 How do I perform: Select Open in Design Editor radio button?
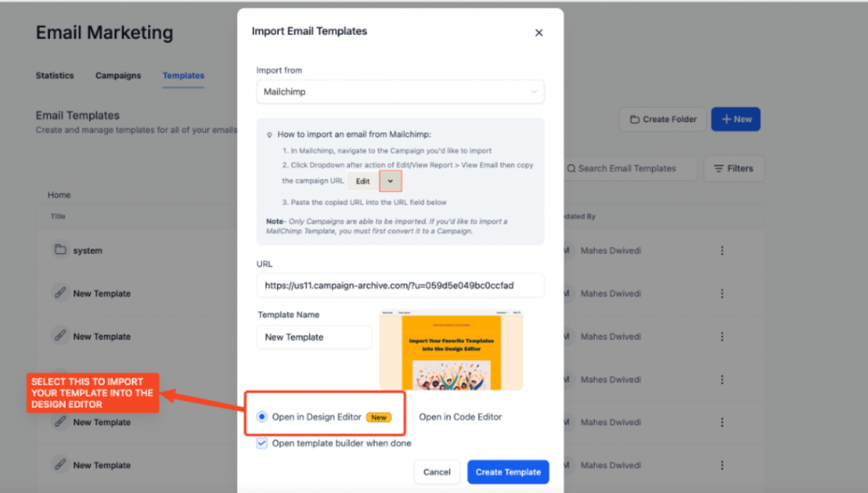262,416
